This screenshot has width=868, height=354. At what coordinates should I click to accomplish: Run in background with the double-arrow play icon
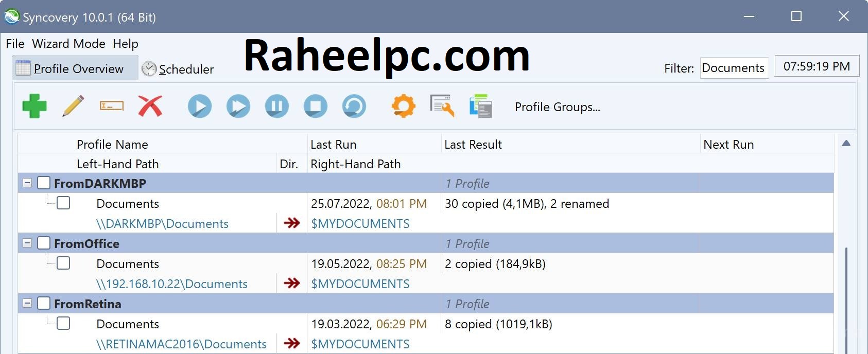238,107
